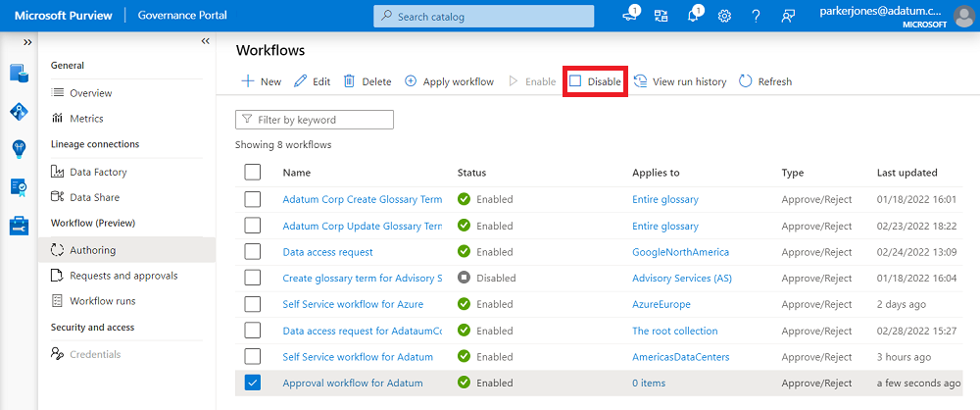Open Workflow runs in sidebar
The height and width of the screenshot is (410, 980).
pyautogui.click(x=102, y=301)
